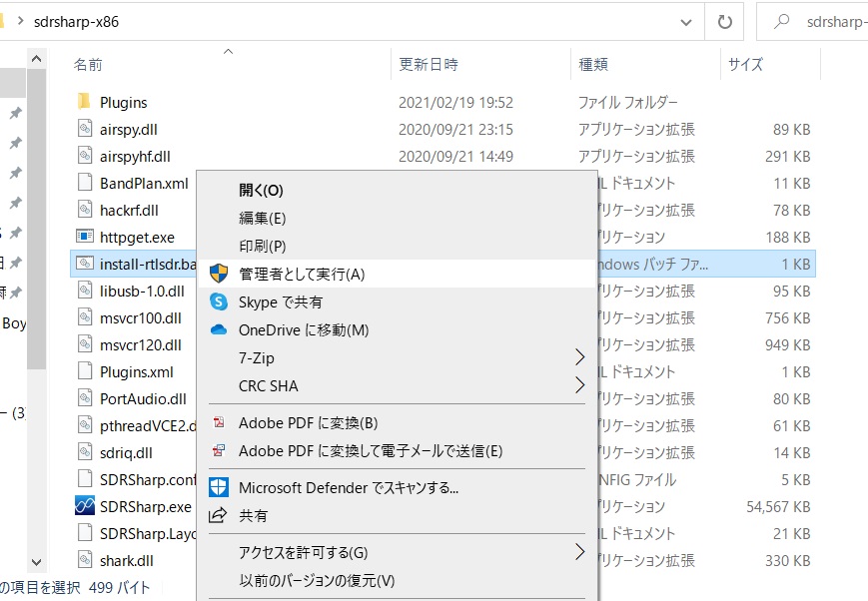Click the hackrf.dll file icon
This screenshot has height=601, width=868.
tap(84, 210)
